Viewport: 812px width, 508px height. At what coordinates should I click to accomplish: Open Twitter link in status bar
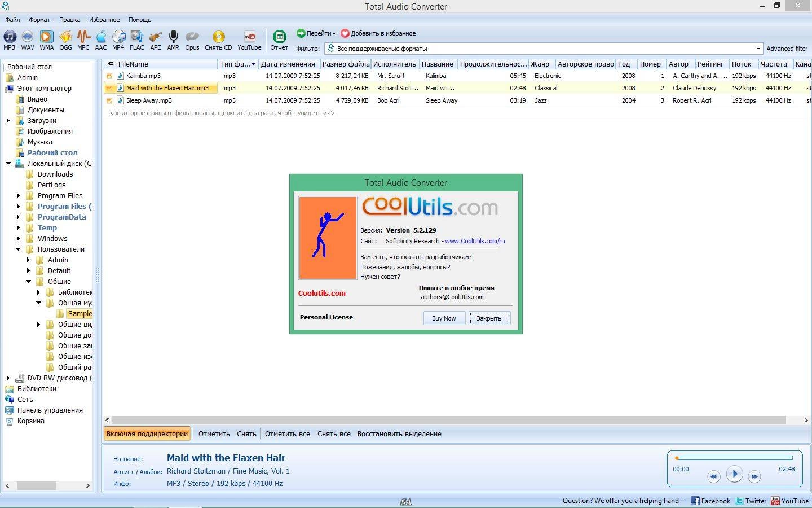(x=751, y=501)
